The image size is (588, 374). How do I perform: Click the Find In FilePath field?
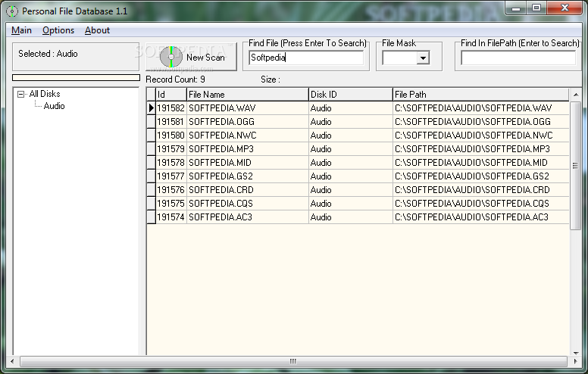pos(518,58)
